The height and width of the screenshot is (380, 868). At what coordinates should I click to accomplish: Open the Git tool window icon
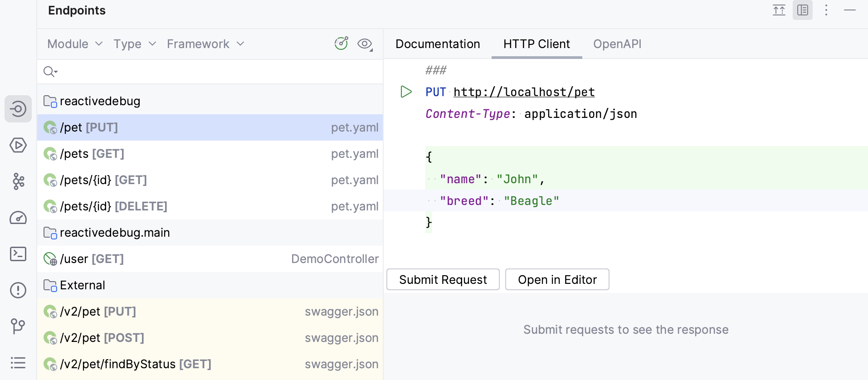coord(18,326)
